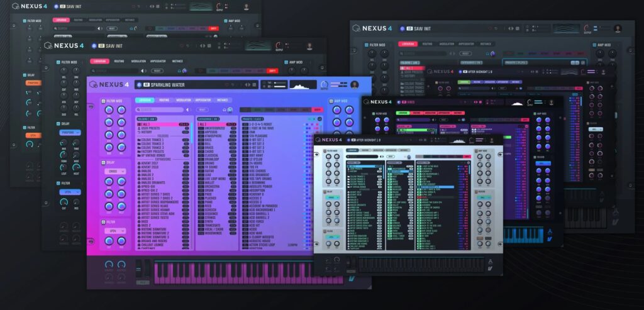Click user avatar in middle-left Saw Init window

(309, 46)
